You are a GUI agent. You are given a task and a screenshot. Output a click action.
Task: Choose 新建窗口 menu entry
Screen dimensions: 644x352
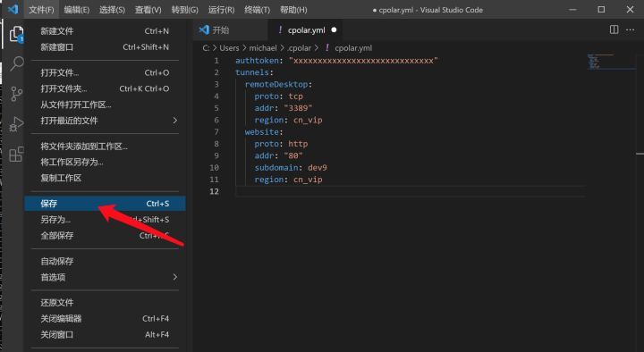(x=105, y=47)
